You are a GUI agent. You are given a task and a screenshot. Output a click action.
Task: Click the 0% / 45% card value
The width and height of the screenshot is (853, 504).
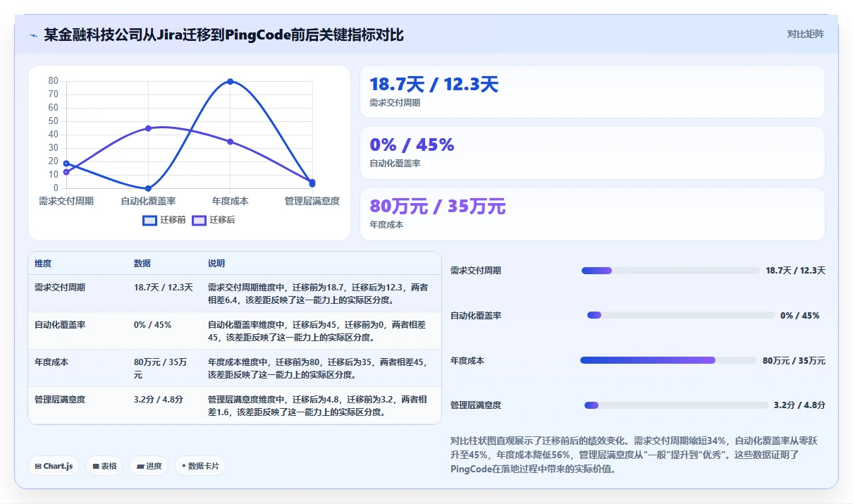pos(412,145)
